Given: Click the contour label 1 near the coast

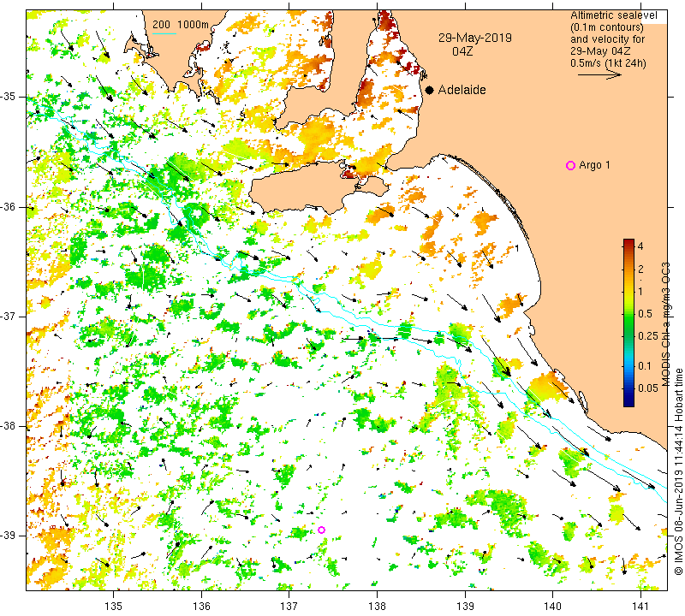Looking at the screenshot, I should 517,248.
